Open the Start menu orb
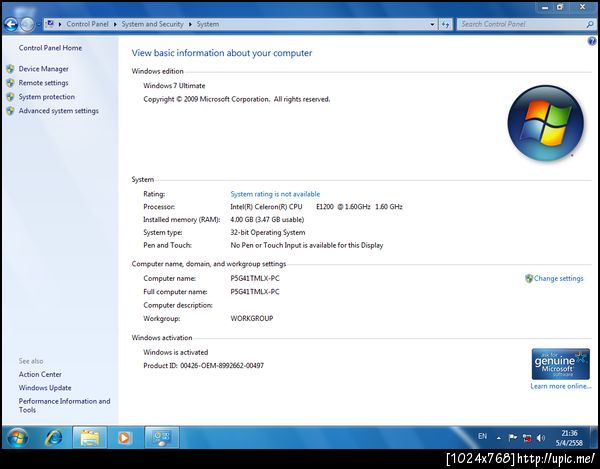The image size is (600, 469). [x=18, y=438]
